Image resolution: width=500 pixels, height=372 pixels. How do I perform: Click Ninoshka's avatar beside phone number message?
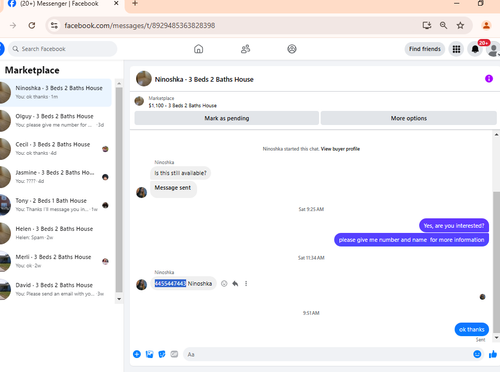[x=141, y=284]
